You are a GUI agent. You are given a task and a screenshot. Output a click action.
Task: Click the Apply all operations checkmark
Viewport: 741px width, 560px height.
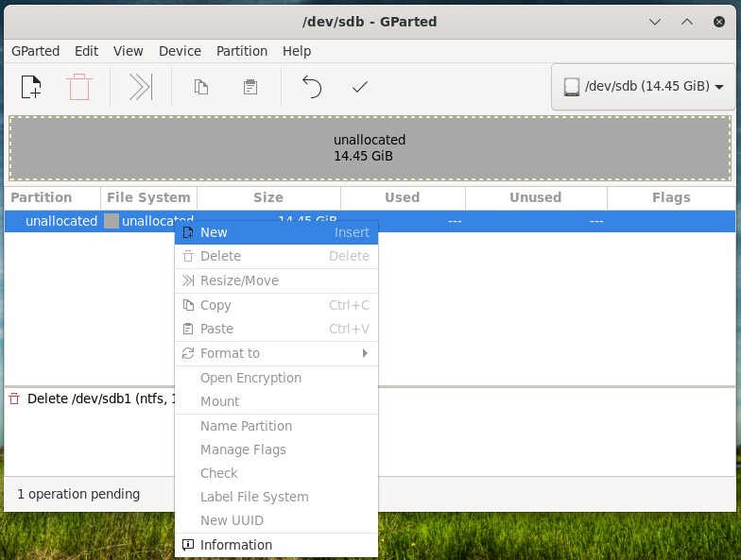coord(360,87)
